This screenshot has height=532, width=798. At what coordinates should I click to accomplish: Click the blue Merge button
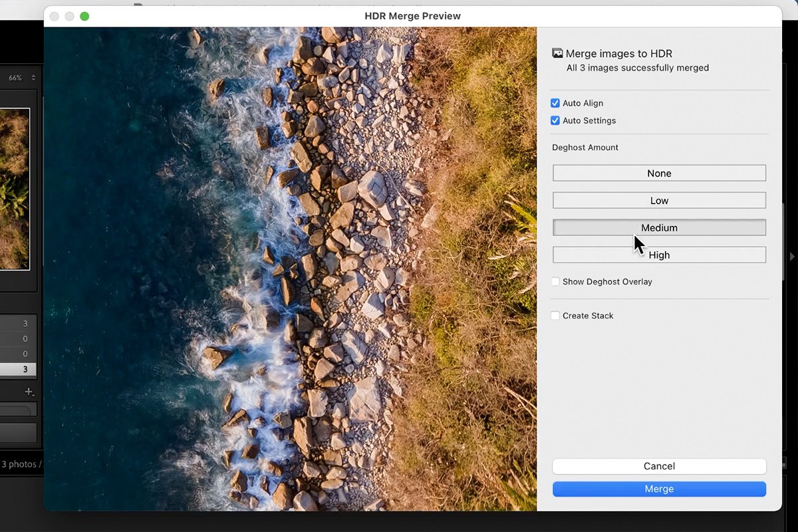(659, 489)
